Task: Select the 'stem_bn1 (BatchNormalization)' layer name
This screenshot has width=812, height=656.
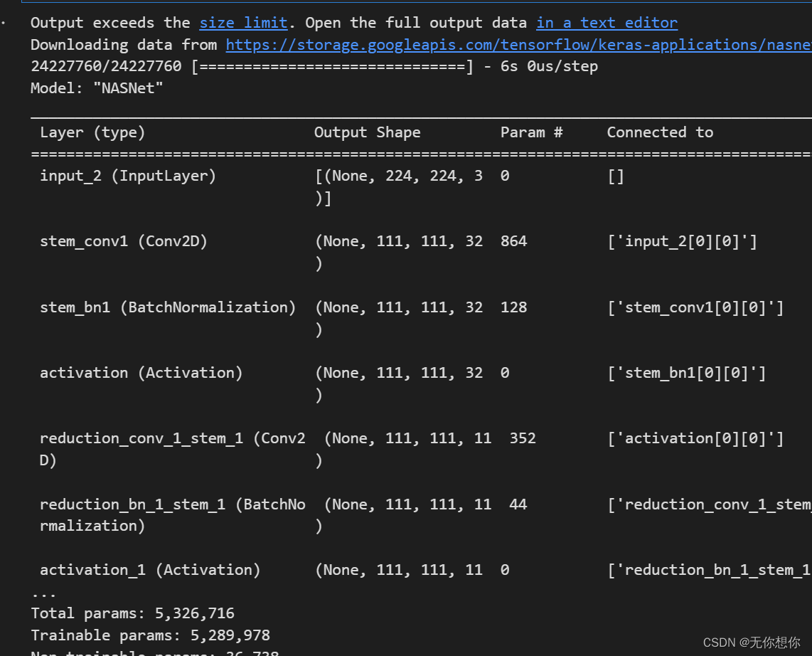Action: coord(168,307)
